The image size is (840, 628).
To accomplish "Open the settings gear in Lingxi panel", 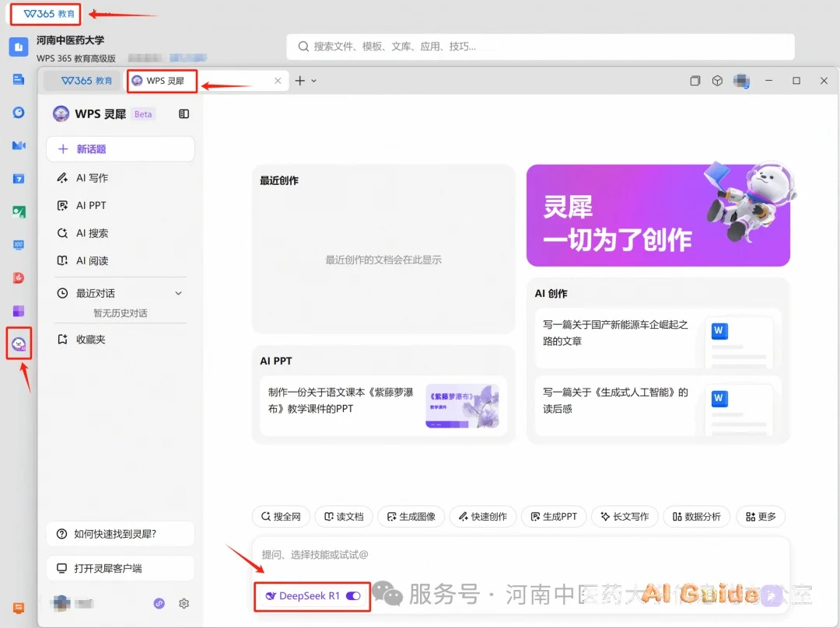I will pyautogui.click(x=184, y=603).
